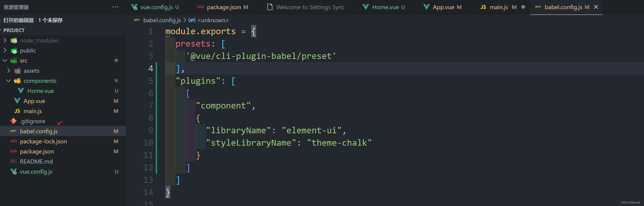This screenshot has width=644, height=206.
Task: Expand the node_modules folder
Action: coord(5,40)
